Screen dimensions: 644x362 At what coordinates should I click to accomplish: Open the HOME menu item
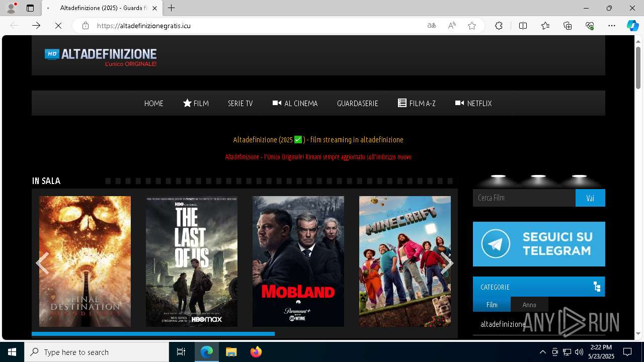point(154,103)
